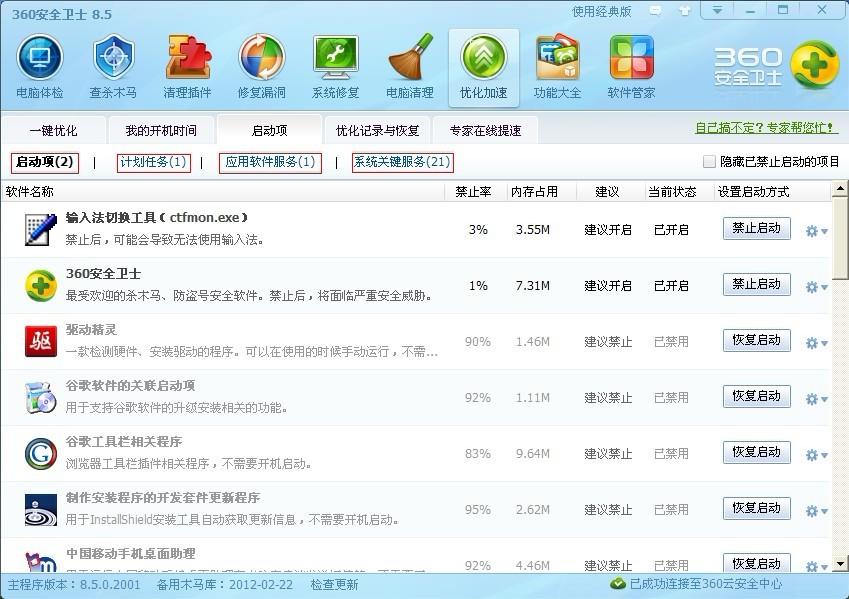Open 功能大全 feature collection icon

click(558, 58)
